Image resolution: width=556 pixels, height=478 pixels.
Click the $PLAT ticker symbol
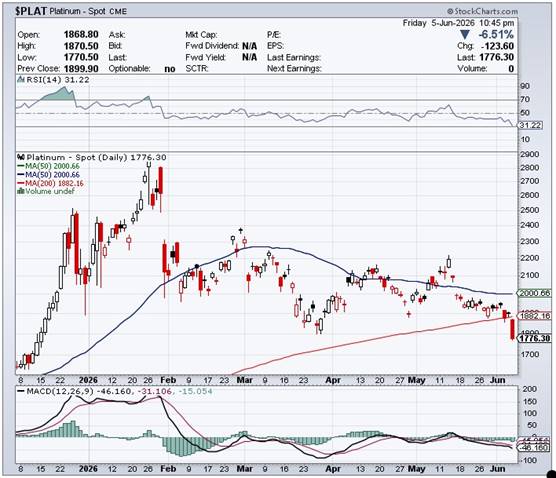30,11
